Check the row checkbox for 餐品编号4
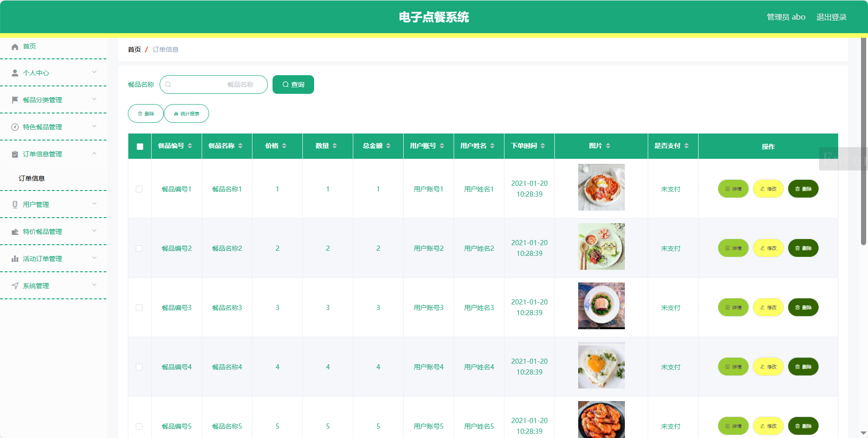The width and height of the screenshot is (868, 438). coord(139,367)
